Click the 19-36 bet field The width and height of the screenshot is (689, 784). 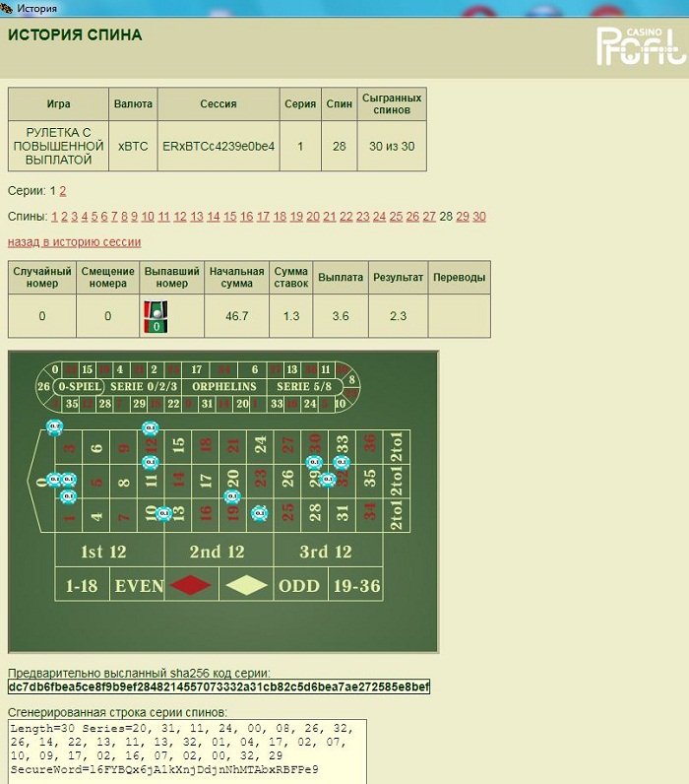(x=355, y=586)
